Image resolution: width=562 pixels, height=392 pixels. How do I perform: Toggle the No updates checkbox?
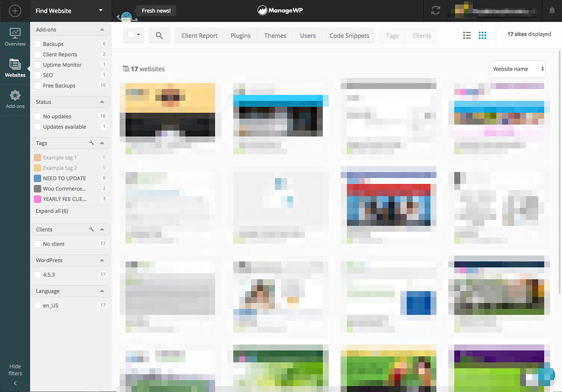[x=37, y=116]
